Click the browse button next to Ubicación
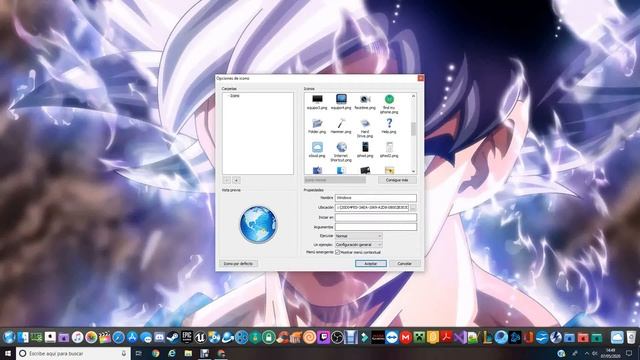 pyautogui.click(x=413, y=207)
